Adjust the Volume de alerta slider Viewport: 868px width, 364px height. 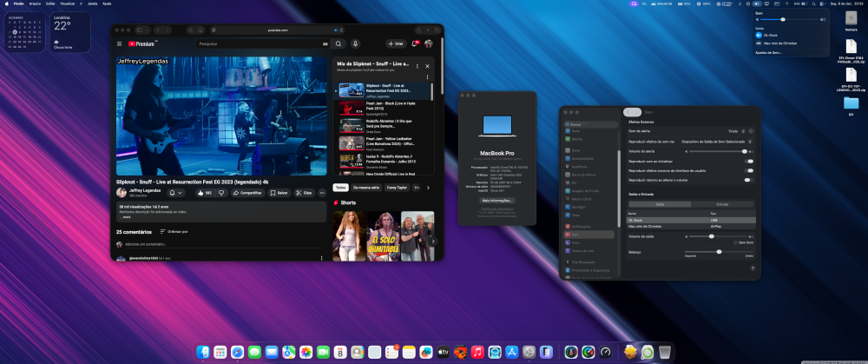(x=717, y=151)
